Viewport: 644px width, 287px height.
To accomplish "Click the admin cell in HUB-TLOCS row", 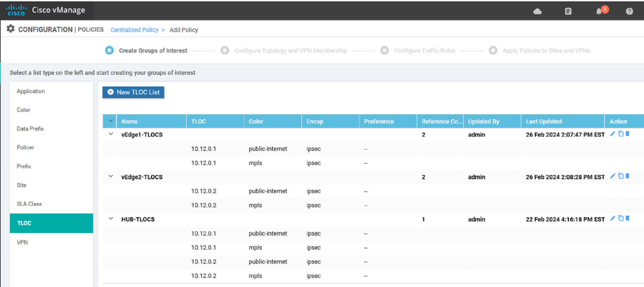I will 477,219.
